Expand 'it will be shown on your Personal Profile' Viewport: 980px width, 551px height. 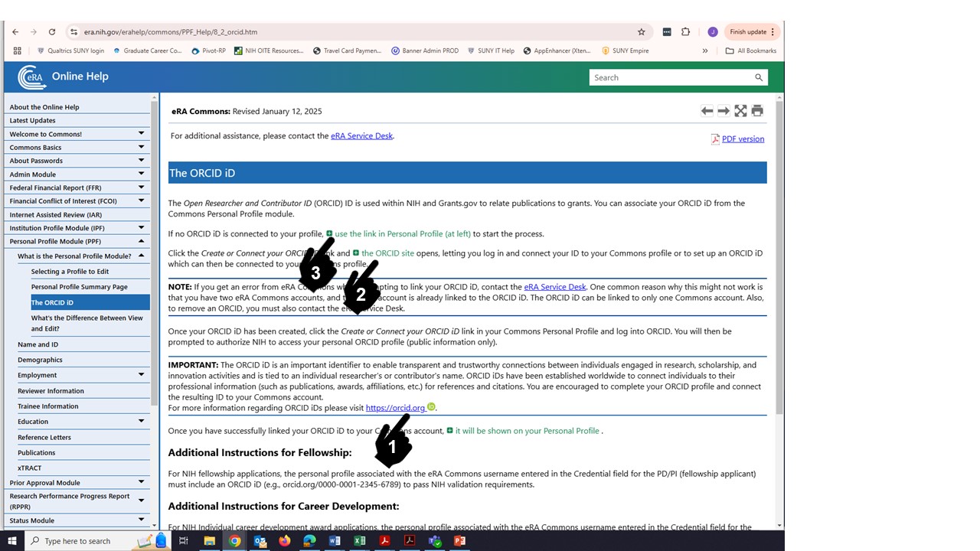tap(523, 431)
